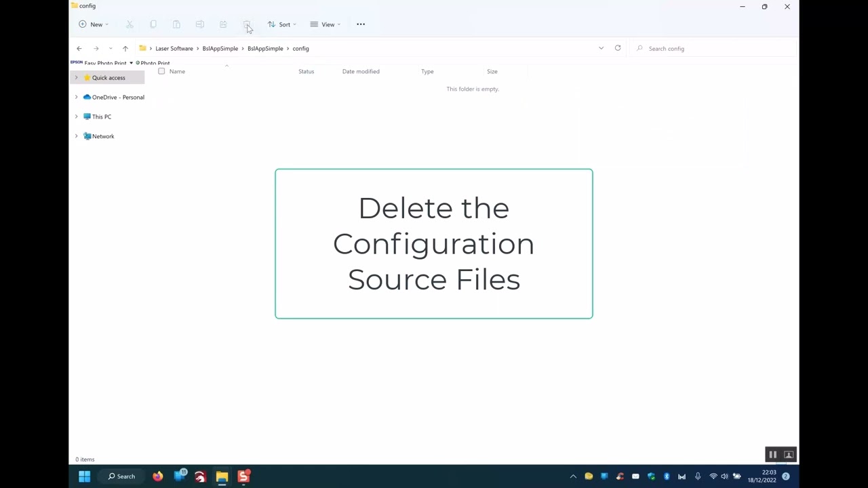Click the folder icon in address bar

[142, 48]
